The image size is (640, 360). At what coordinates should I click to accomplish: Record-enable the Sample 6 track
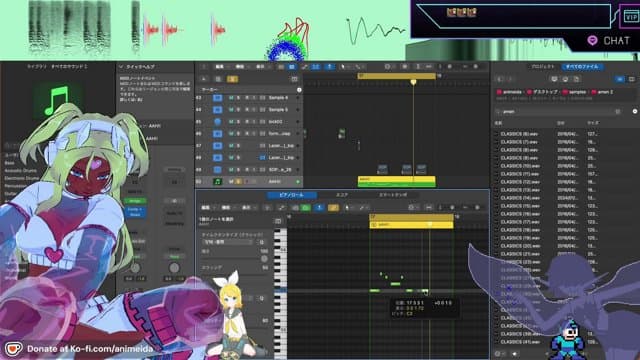(247, 98)
